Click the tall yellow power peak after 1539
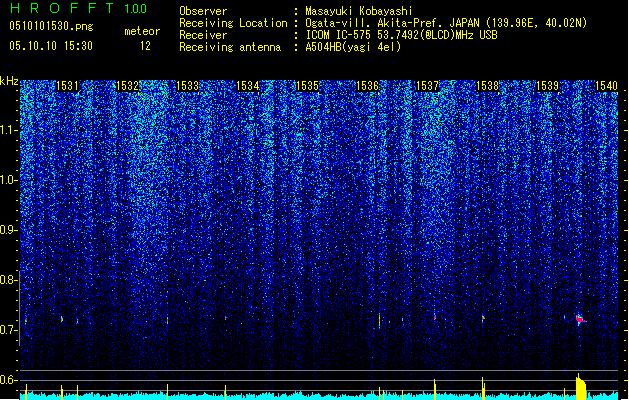The image size is (629, 400). 580,386
